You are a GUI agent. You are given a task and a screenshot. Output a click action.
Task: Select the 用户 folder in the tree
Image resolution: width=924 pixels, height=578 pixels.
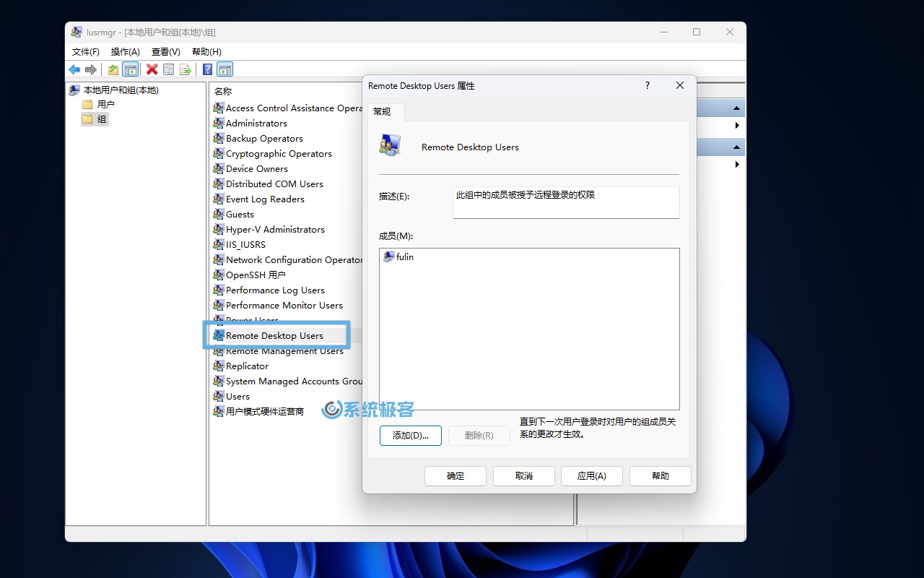coord(98,104)
